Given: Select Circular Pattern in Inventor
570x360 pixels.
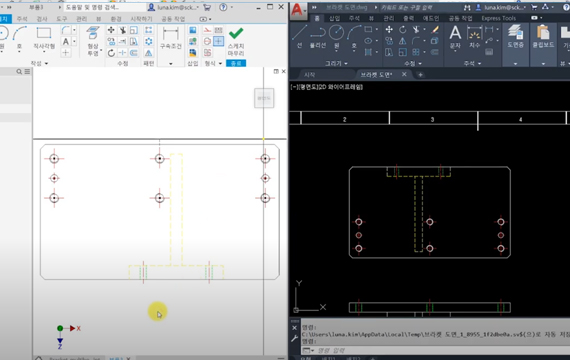Looking at the screenshot, I should coord(149,41).
